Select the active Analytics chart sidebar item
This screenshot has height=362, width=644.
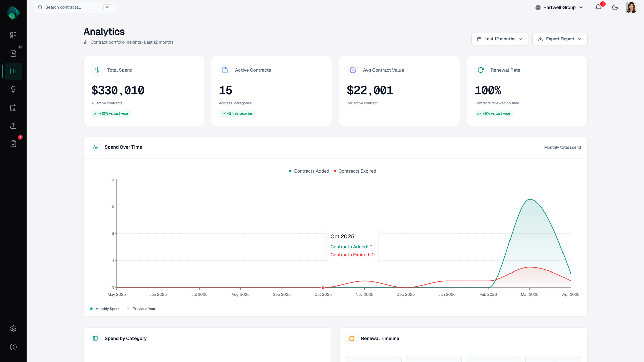pyautogui.click(x=13, y=71)
